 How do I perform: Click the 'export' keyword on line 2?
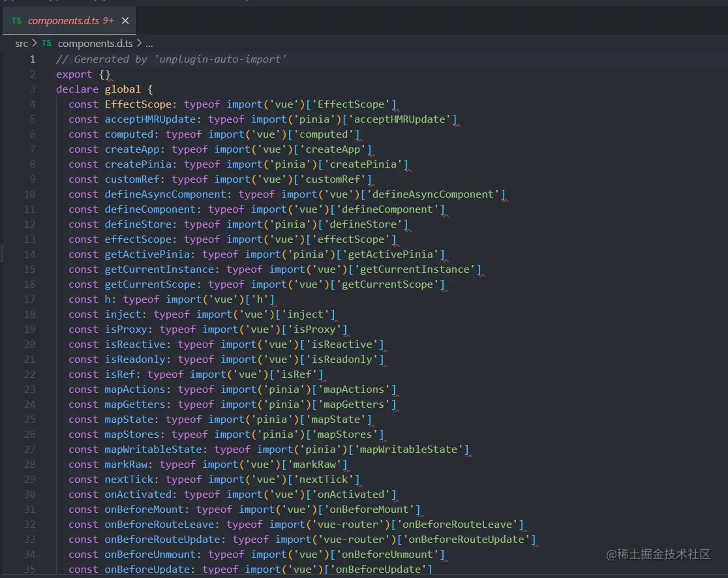click(74, 74)
